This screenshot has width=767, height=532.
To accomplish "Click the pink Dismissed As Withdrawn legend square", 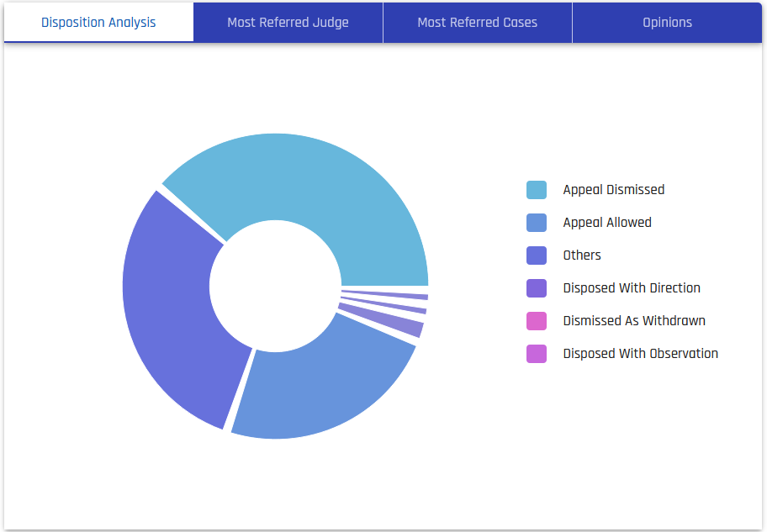I will [x=537, y=321].
